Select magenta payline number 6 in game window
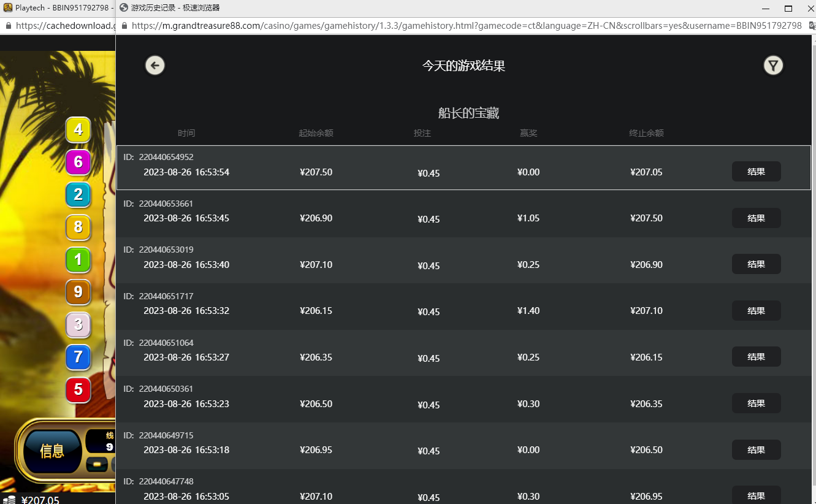Image resolution: width=816 pixels, height=504 pixels. tap(78, 162)
